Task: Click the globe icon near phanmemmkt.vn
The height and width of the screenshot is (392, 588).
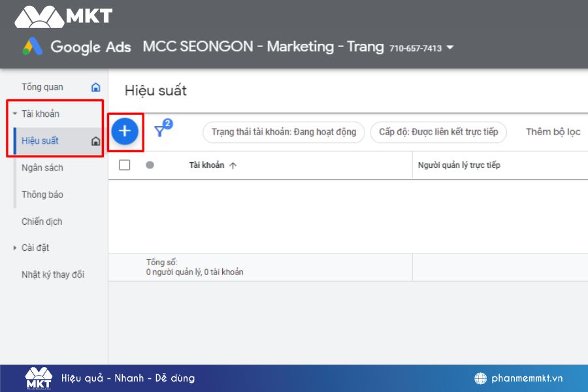Action: 481,378
